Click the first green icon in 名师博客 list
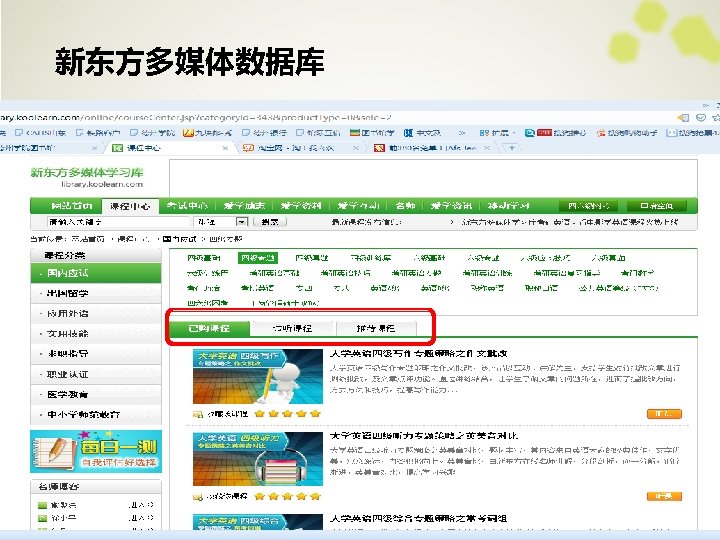Image resolution: width=720 pixels, height=540 pixels. [x=42, y=505]
